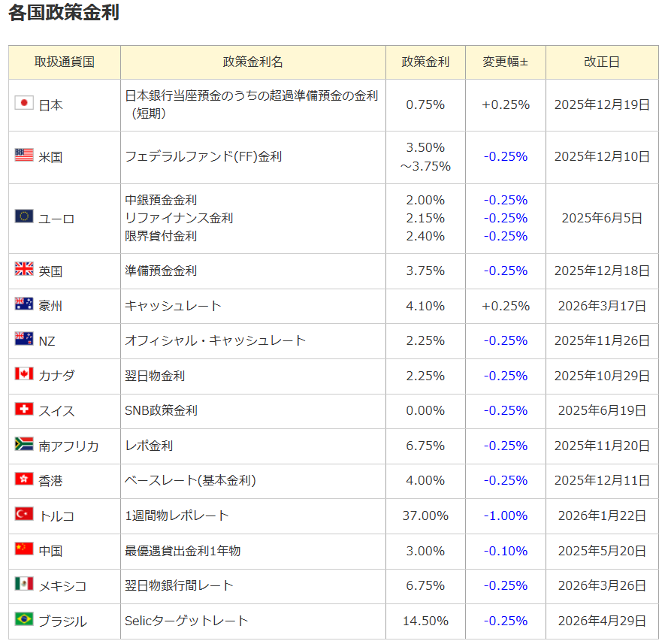Click Australia's 4.10% policy rate
Screen dimensions: 668x644
pos(425,306)
